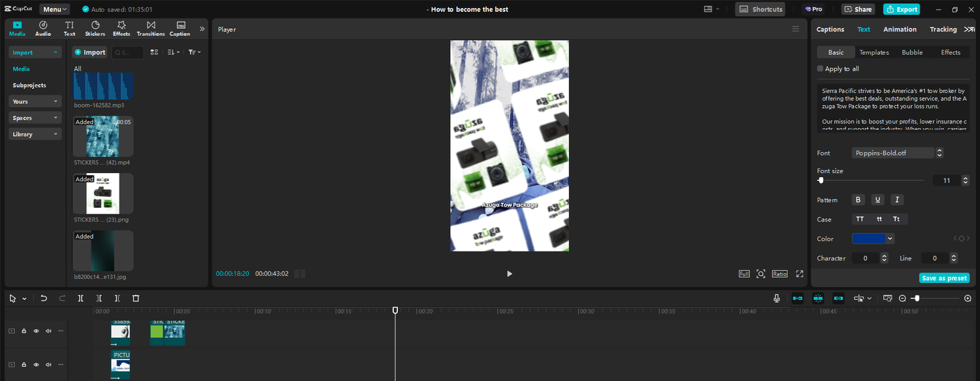Set case to lowercase tt
980x381 pixels.
tap(879, 220)
